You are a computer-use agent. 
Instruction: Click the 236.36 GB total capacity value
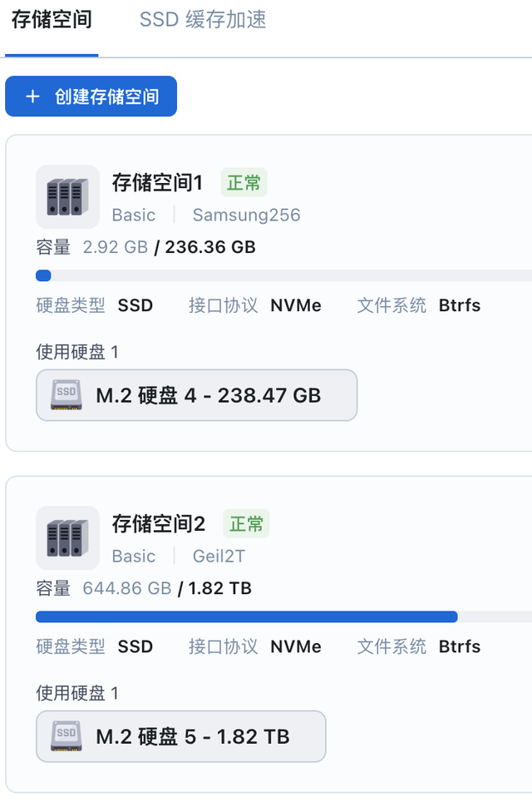(210, 247)
